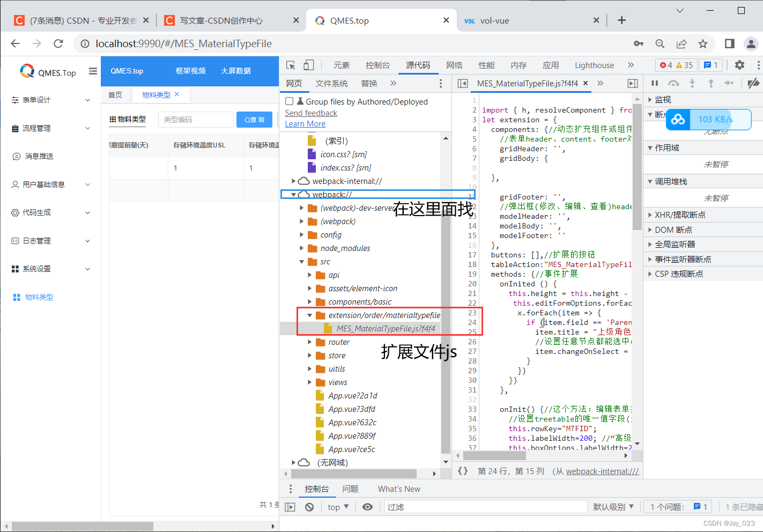Open 大屏数据 in top navigation

coord(235,71)
